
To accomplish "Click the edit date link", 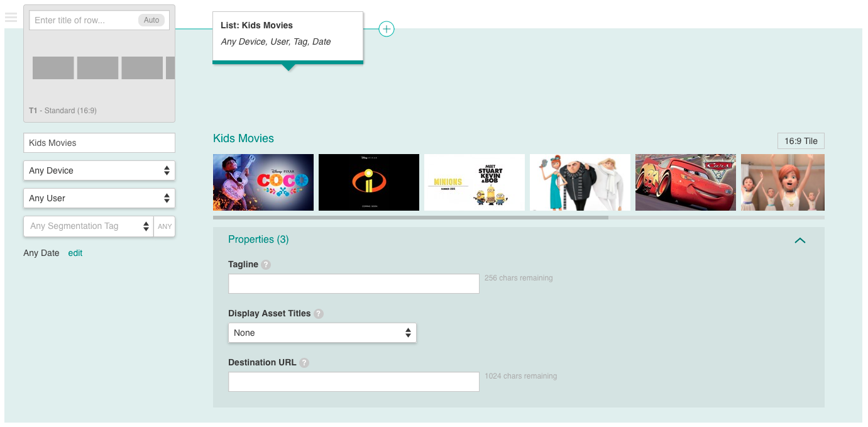I will click(x=75, y=253).
